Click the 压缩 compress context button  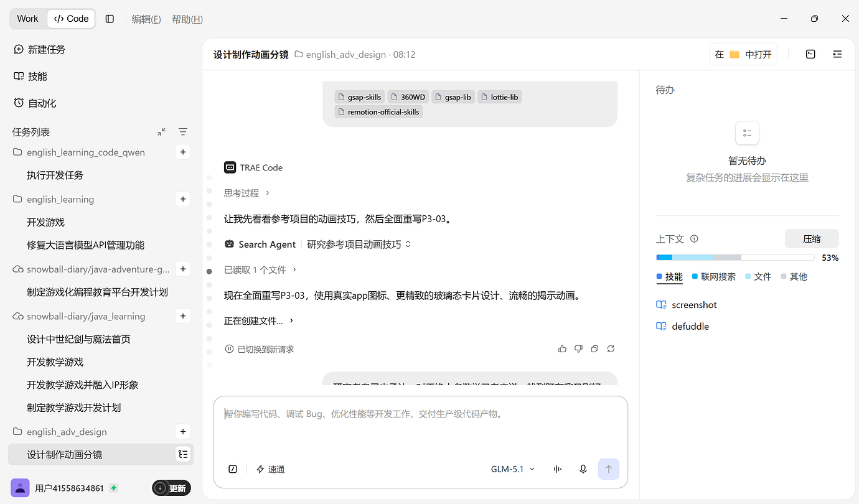pos(812,239)
